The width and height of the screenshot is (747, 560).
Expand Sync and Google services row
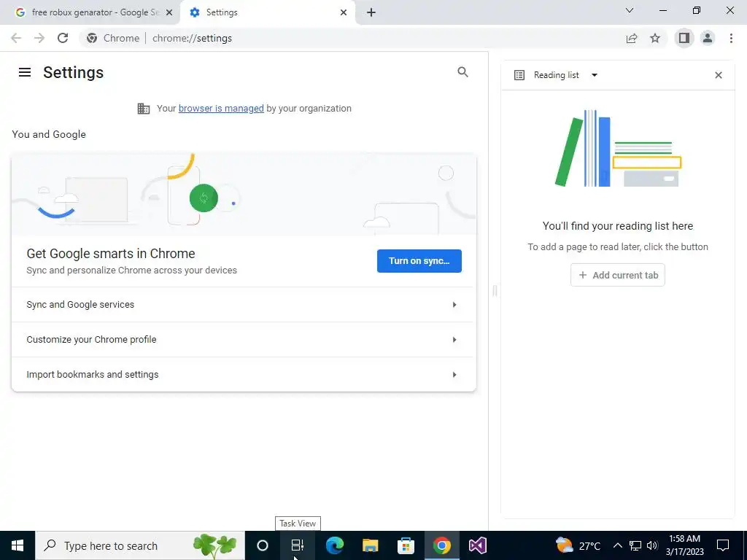pos(243,305)
